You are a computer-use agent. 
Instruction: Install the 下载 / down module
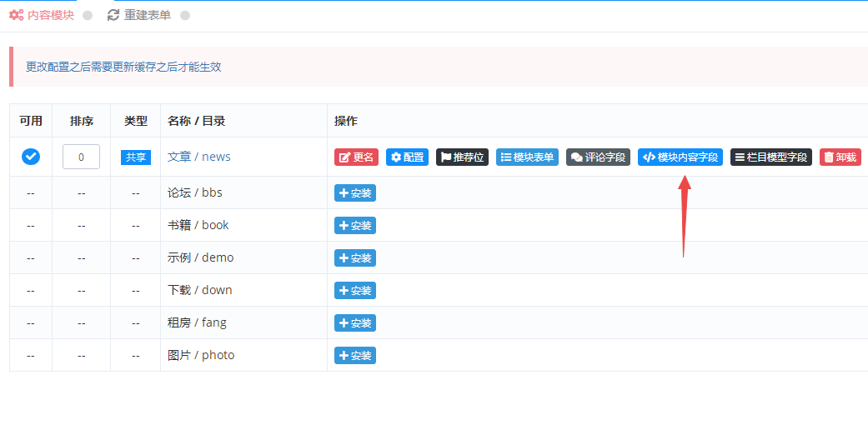point(355,291)
